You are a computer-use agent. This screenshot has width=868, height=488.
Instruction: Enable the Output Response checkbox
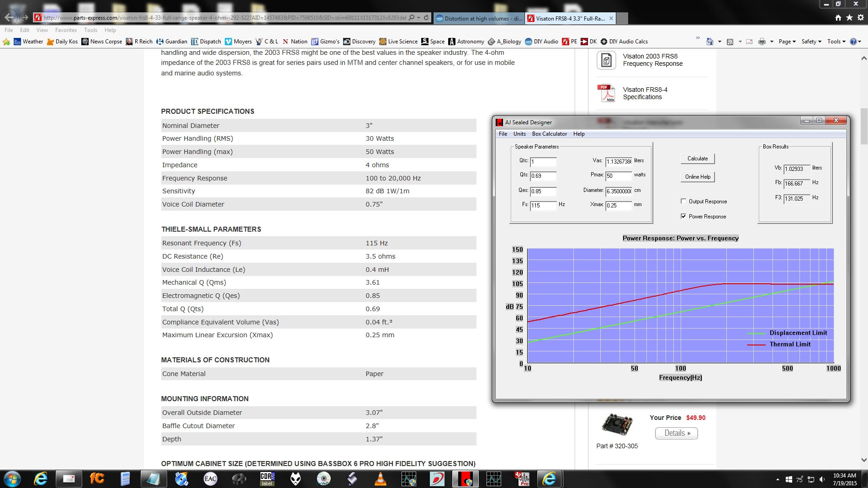[683, 201]
